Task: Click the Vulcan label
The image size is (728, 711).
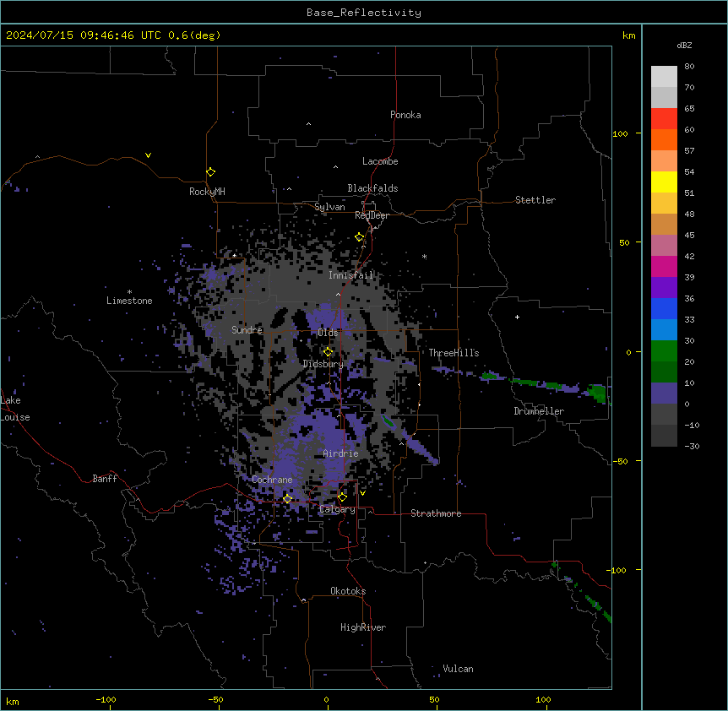Action: tap(459, 669)
